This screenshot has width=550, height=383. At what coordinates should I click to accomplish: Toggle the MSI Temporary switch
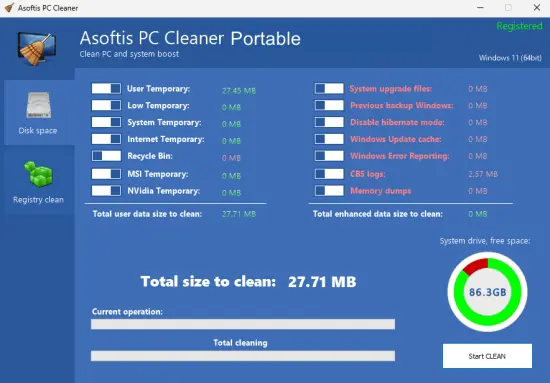coord(106,174)
